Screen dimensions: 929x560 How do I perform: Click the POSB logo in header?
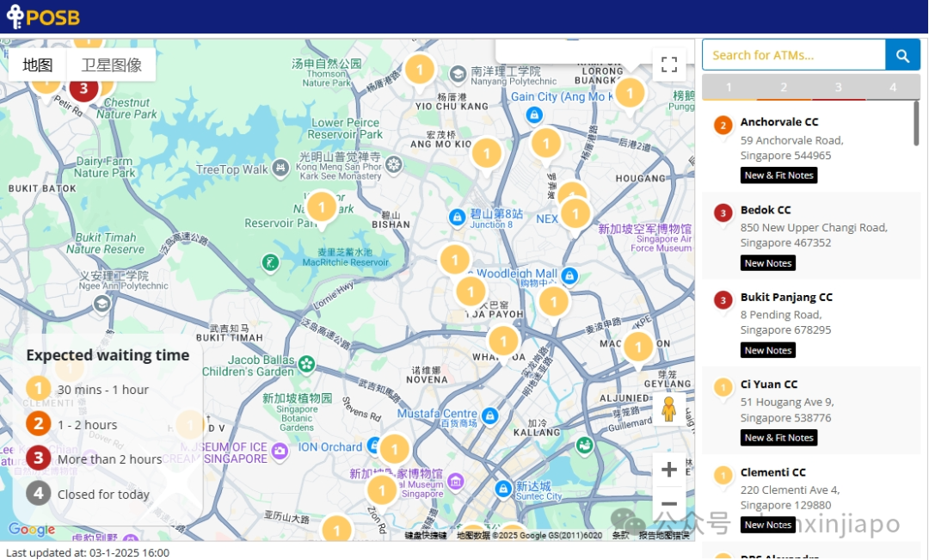[x=43, y=16]
